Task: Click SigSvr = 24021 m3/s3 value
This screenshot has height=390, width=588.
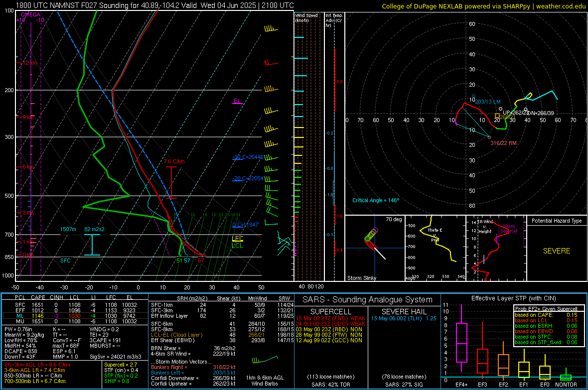Action: pyautogui.click(x=116, y=357)
